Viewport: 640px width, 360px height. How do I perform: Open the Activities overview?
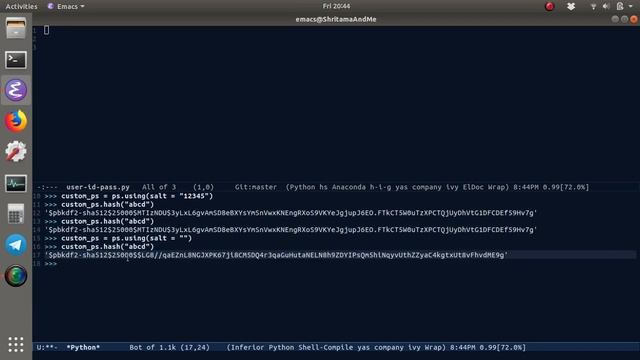pyautogui.click(x=21, y=6)
